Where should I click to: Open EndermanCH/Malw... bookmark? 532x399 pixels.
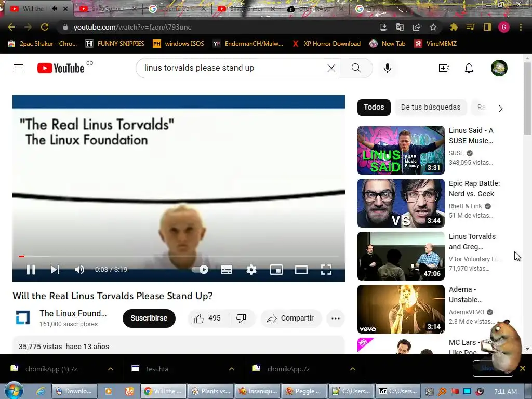click(248, 44)
